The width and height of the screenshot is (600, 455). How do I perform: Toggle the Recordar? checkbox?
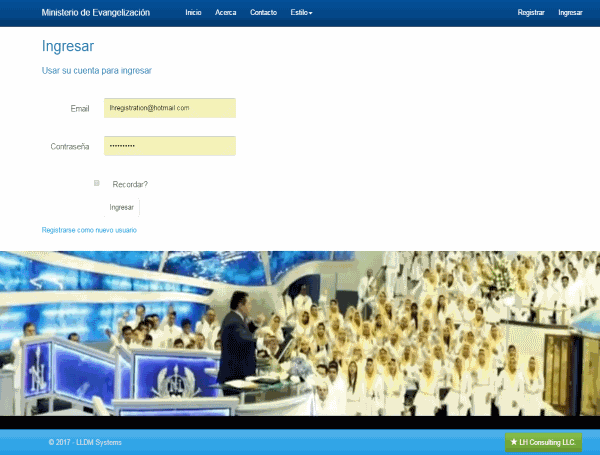[97, 183]
